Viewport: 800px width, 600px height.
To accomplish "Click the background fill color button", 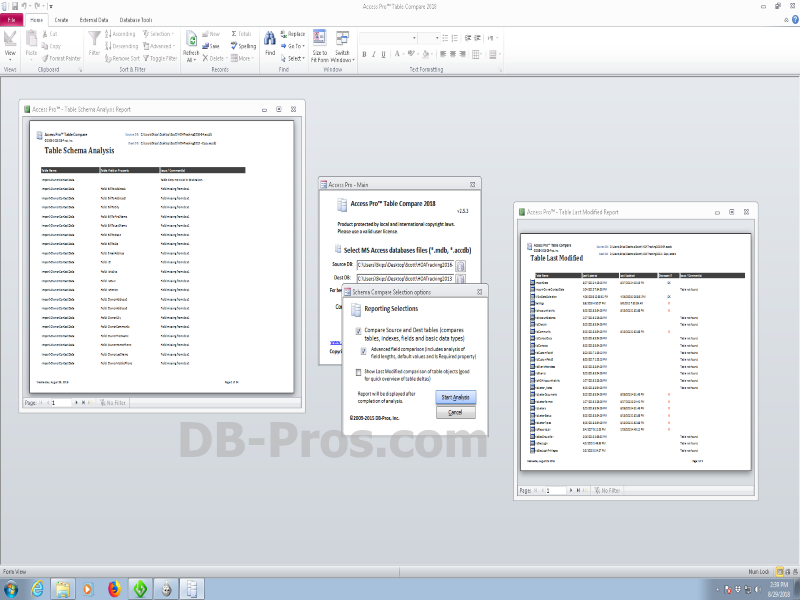I will coord(426,54).
